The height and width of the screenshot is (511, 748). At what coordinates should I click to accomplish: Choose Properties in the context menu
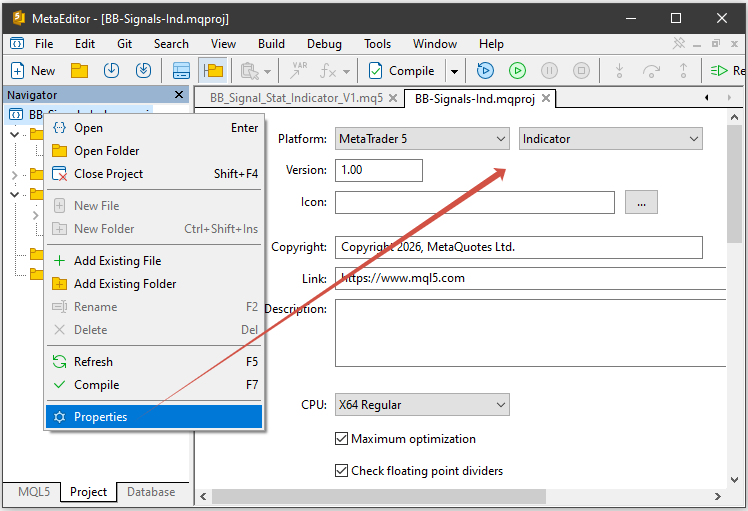pos(154,417)
